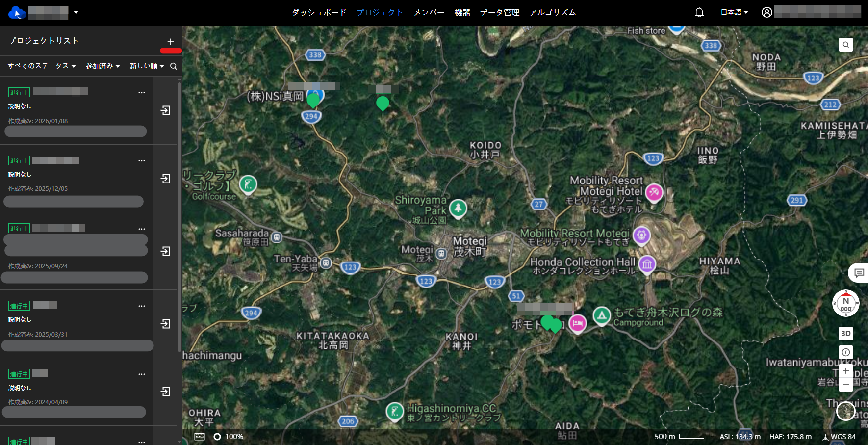Viewport: 868px width, 445px height.
Task: Open more options for the 2025/12/05 project
Action: pyautogui.click(x=142, y=161)
